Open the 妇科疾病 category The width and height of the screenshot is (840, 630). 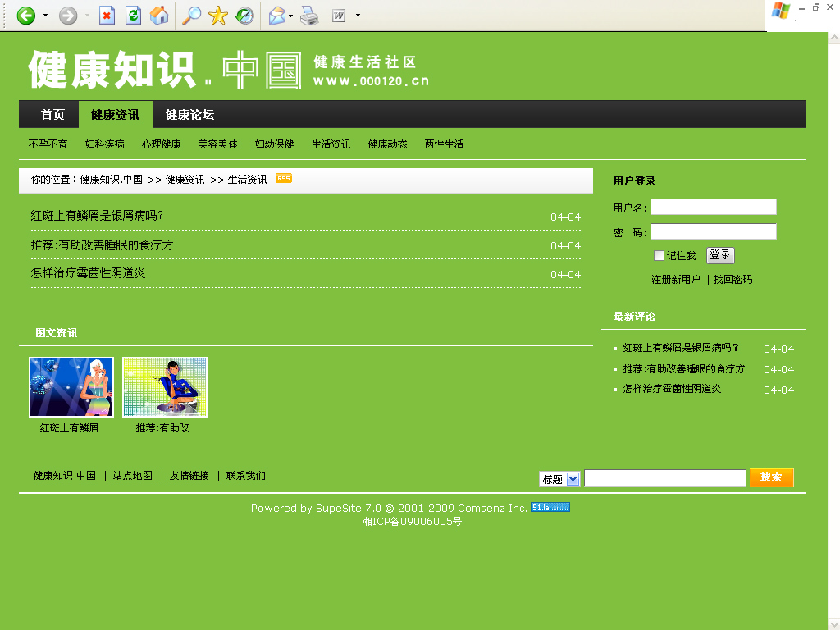(x=104, y=144)
